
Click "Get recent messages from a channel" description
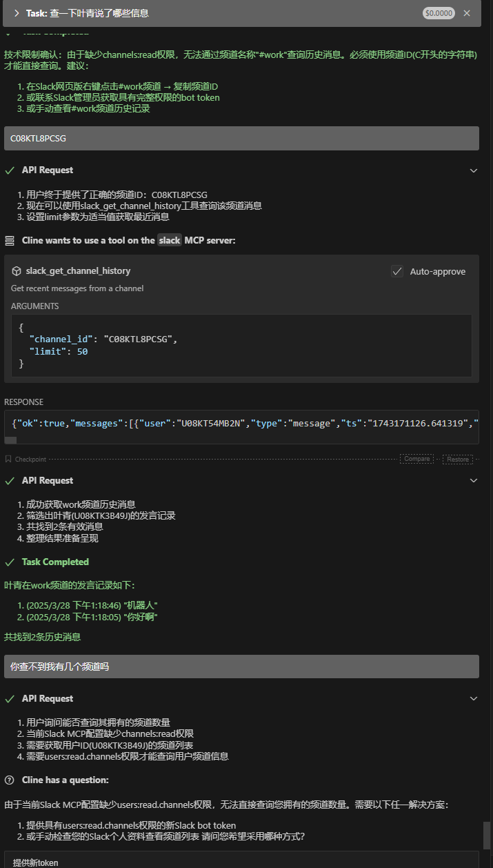click(x=77, y=288)
